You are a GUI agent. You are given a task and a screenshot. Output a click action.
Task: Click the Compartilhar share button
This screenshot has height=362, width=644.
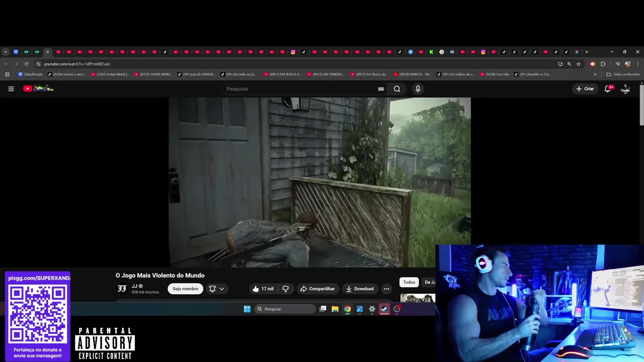click(x=317, y=289)
